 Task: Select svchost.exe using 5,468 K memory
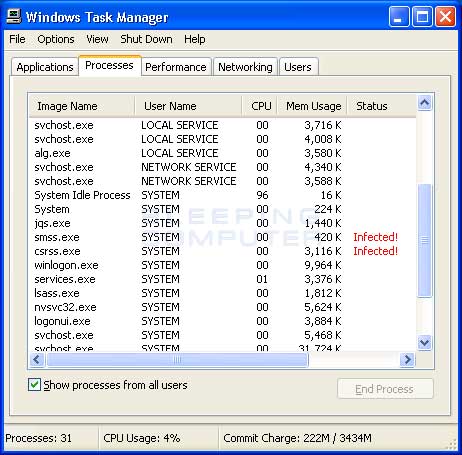click(222, 335)
